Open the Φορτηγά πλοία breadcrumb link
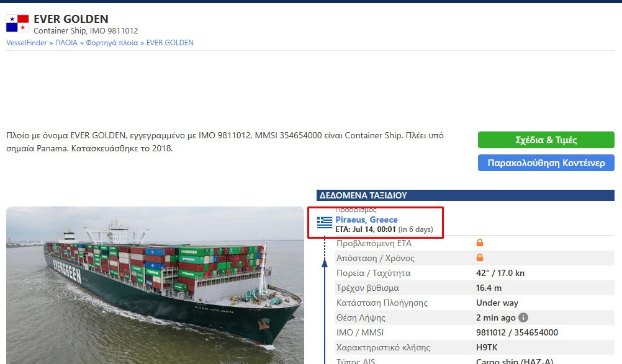The width and height of the screenshot is (622, 364). tap(112, 43)
